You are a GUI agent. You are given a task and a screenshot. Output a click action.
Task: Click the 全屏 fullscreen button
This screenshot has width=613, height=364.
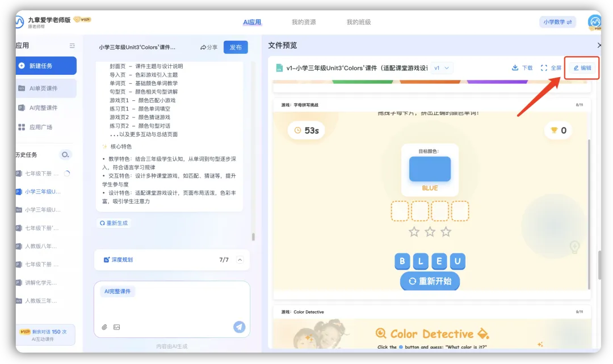(551, 68)
